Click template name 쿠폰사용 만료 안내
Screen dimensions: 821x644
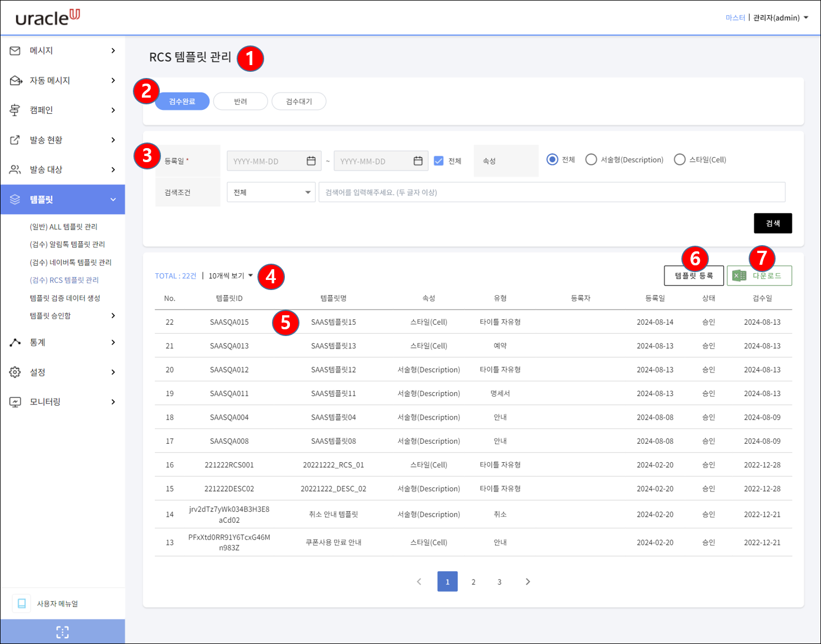click(334, 542)
